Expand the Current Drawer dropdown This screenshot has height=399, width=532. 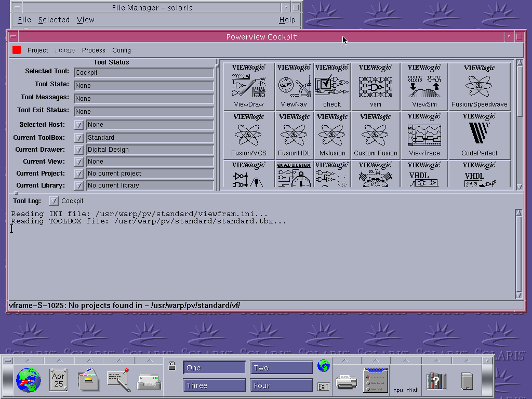coord(78,150)
